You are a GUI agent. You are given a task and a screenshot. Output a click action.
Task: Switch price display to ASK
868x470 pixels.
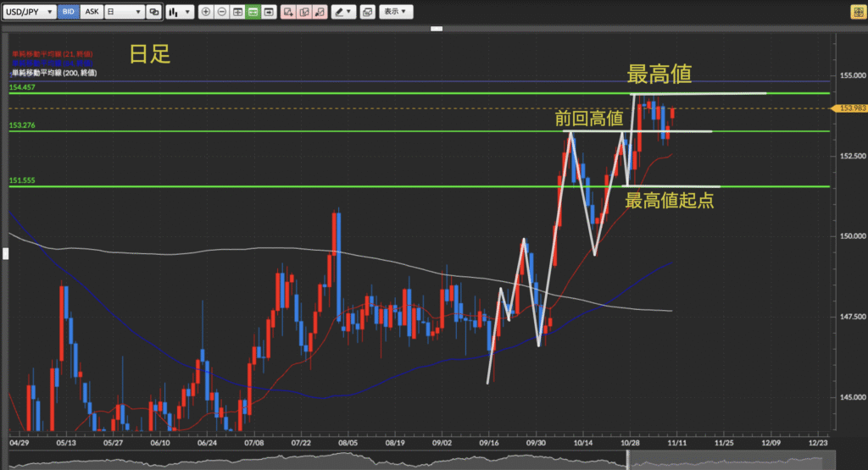point(92,13)
